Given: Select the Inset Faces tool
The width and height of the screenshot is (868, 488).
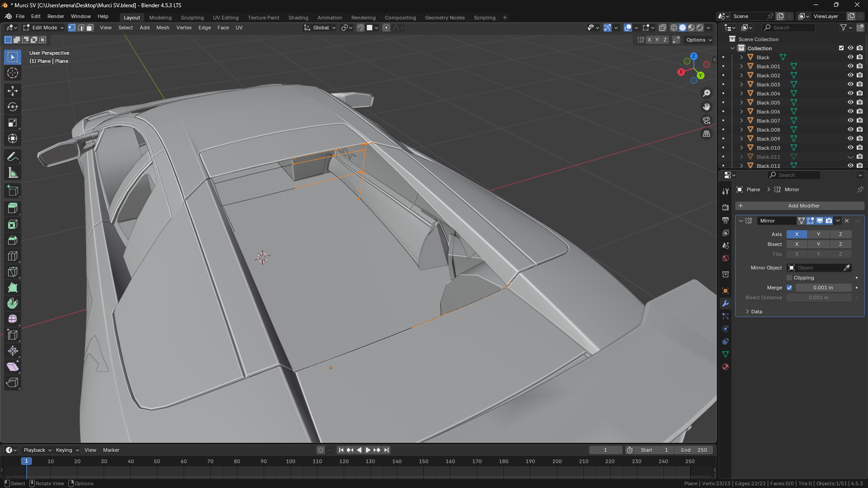Looking at the screenshot, I should 13,224.
